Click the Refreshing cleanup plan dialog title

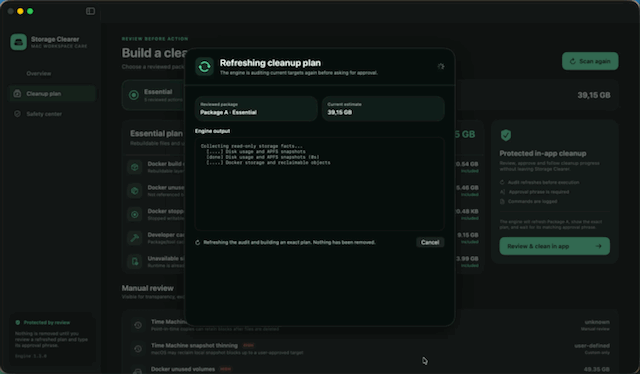coord(270,63)
